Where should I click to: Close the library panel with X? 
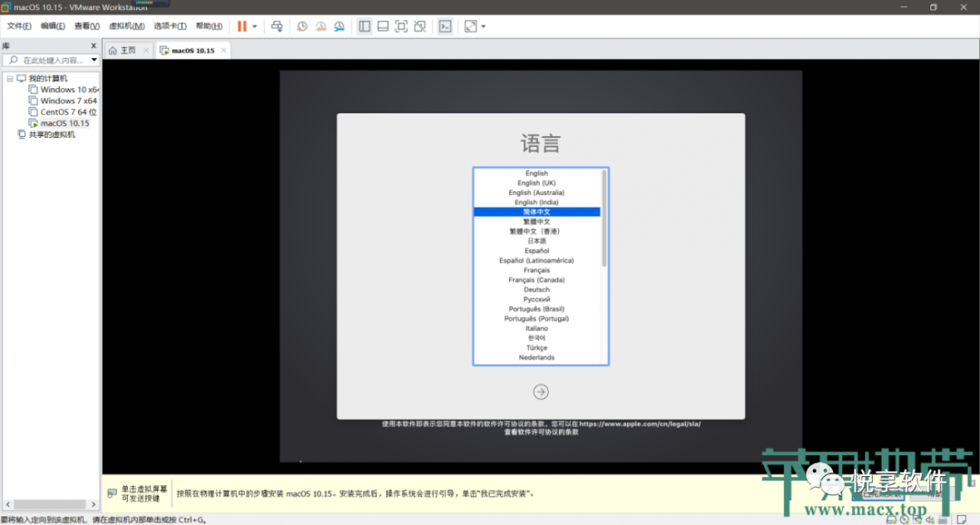click(93, 45)
